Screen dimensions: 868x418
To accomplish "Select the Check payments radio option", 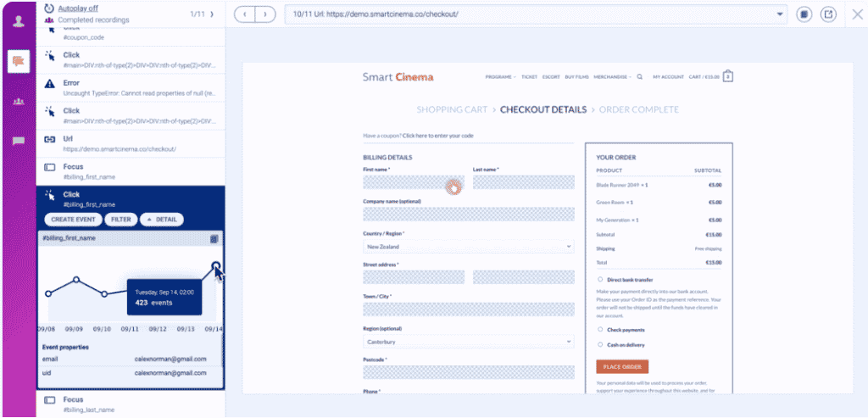I will pyautogui.click(x=600, y=330).
